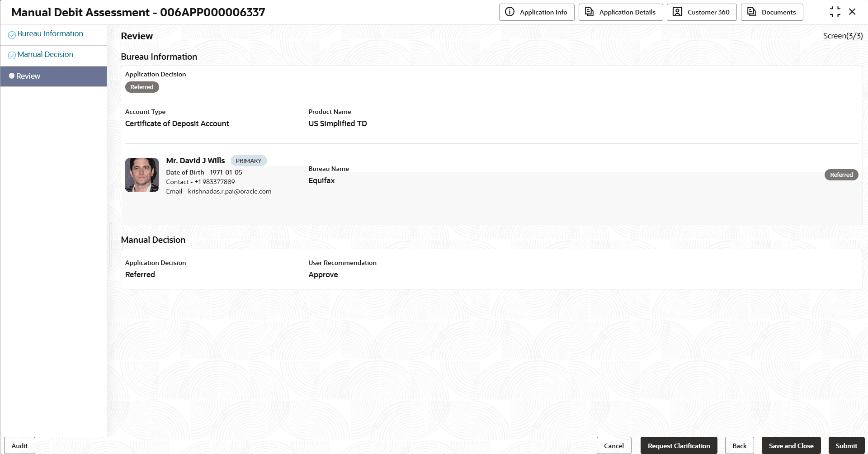Open Customer 360 view
868x454 pixels.
pos(702,12)
